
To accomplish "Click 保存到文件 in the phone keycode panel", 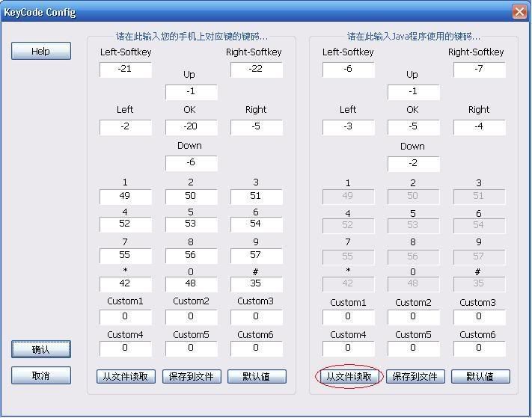I will (192, 377).
